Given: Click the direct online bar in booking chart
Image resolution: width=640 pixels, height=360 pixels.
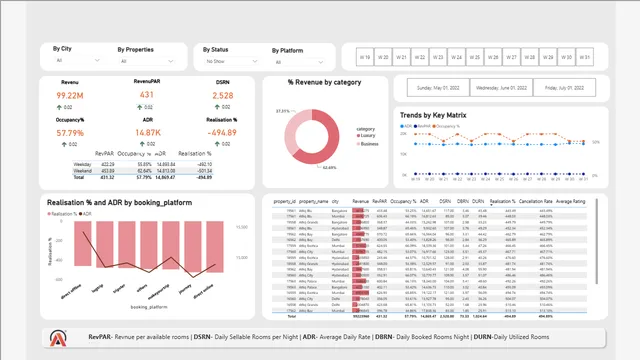Looking at the screenshot, I should click(x=215, y=247).
